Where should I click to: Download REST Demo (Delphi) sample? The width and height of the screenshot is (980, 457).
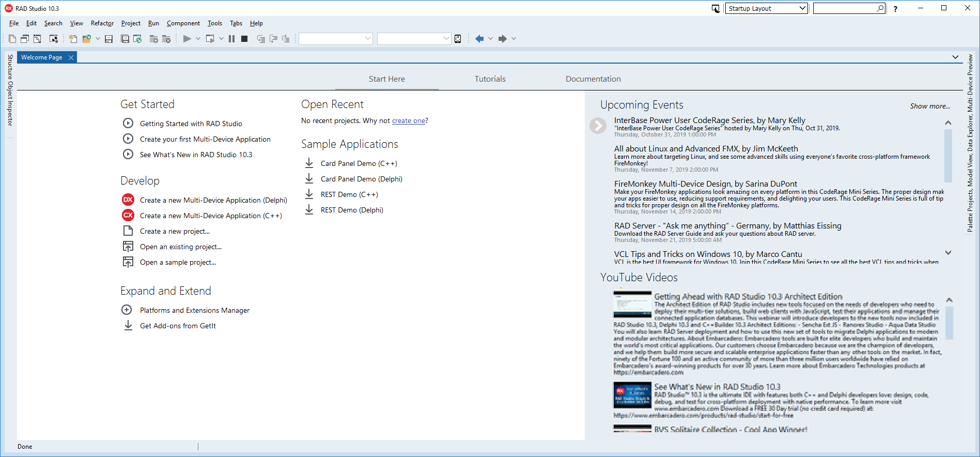[352, 210]
